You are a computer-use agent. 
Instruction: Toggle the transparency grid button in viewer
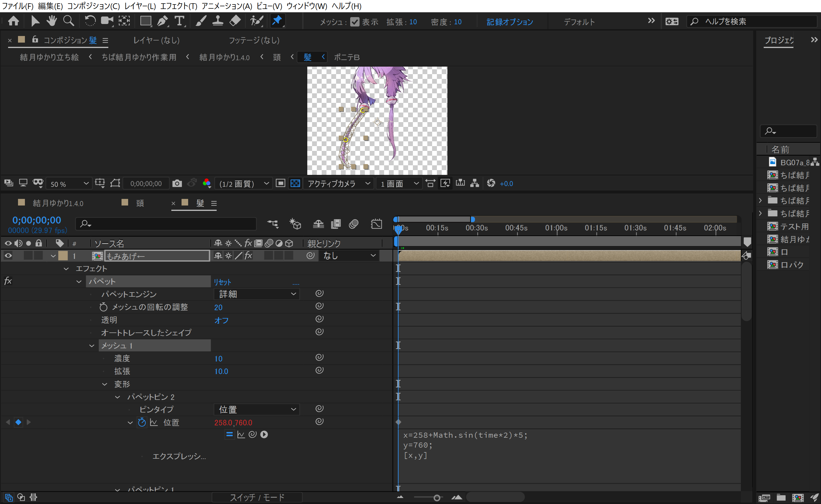coord(295,183)
